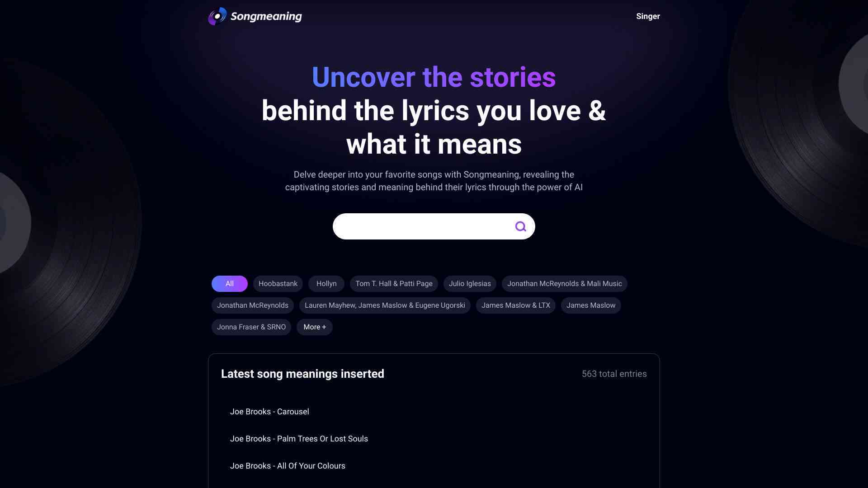The width and height of the screenshot is (868, 488).
Task: Toggle the Hollyn artist filter tag
Action: coord(326,283)
